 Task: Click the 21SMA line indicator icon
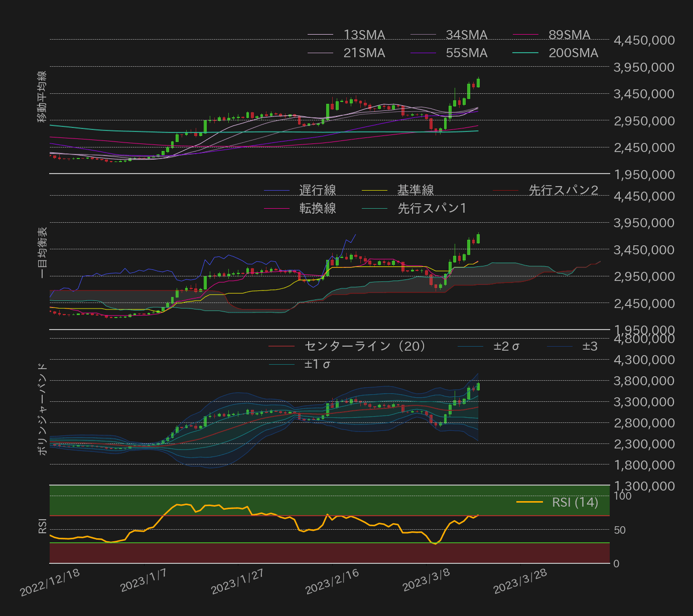click(x=322, y=53)
